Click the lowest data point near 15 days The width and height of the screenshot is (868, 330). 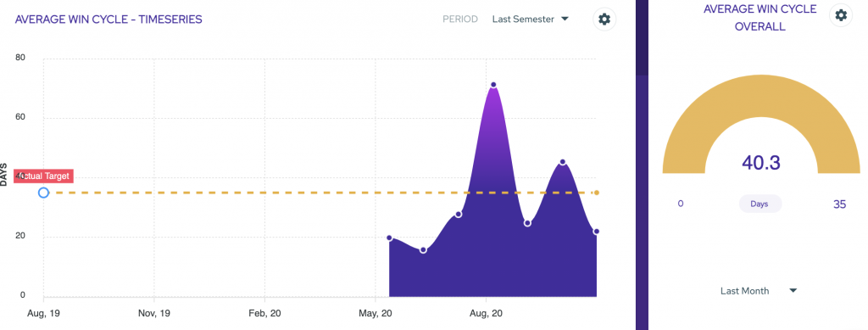click(x=424, y=250)
